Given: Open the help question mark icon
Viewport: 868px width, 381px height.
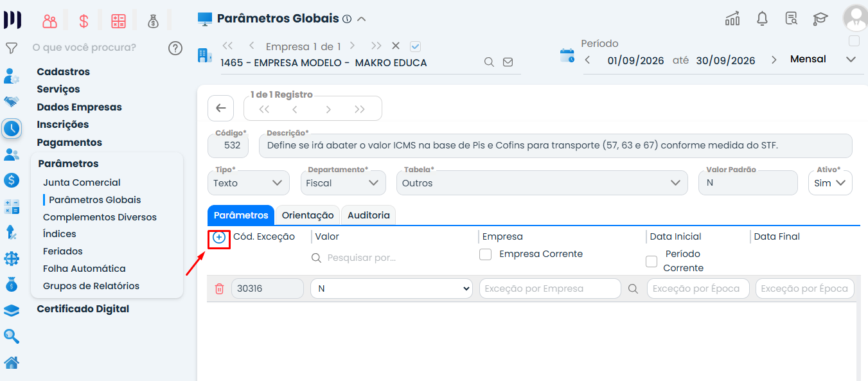Looking at the screenshot, I should [x=175, y=48].
